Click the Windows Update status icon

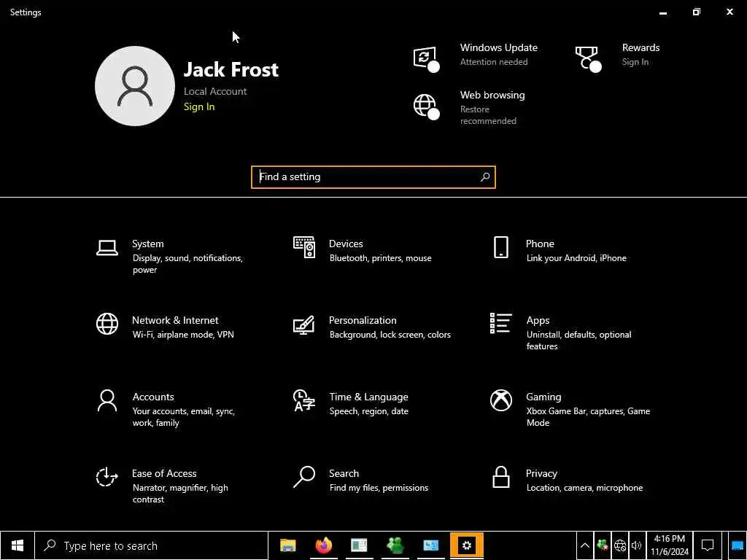tap(426, 59)
